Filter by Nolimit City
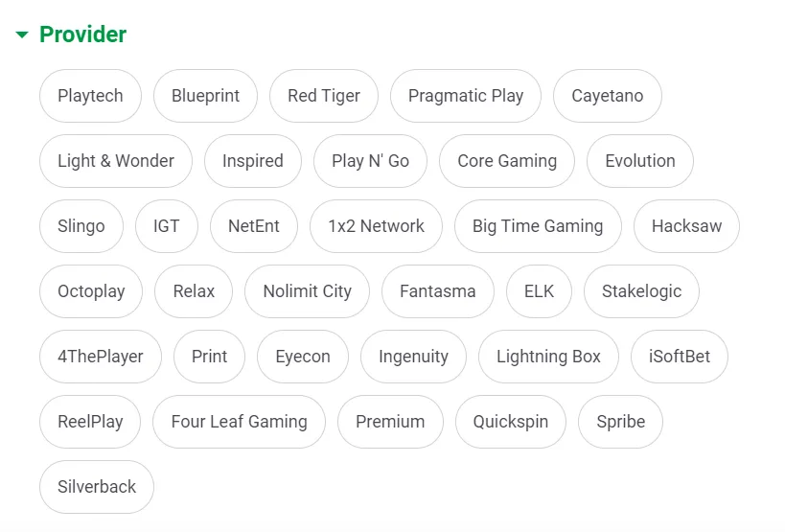The image size is (785, 532). [308, 291]
